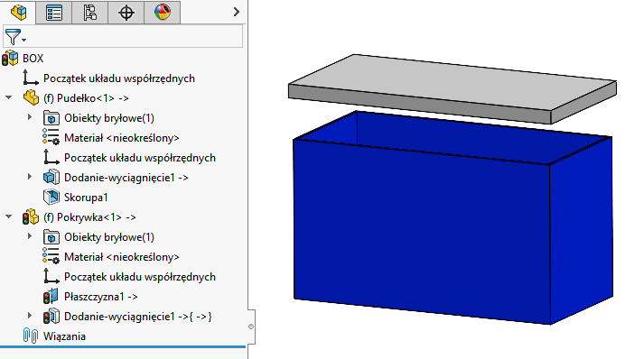Viewport: 644px width, 359px height.
Task: Click origin icon under Pokrywka
Action: pos(51,276)
